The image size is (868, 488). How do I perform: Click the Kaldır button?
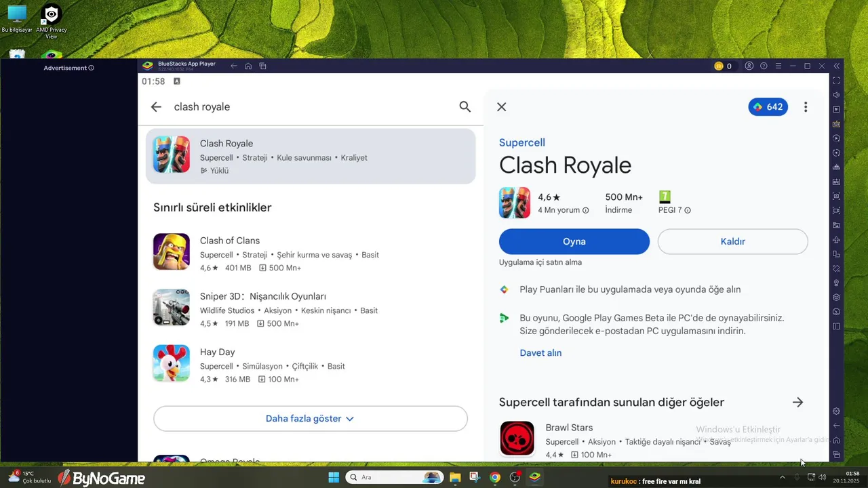tap(733, 241)
